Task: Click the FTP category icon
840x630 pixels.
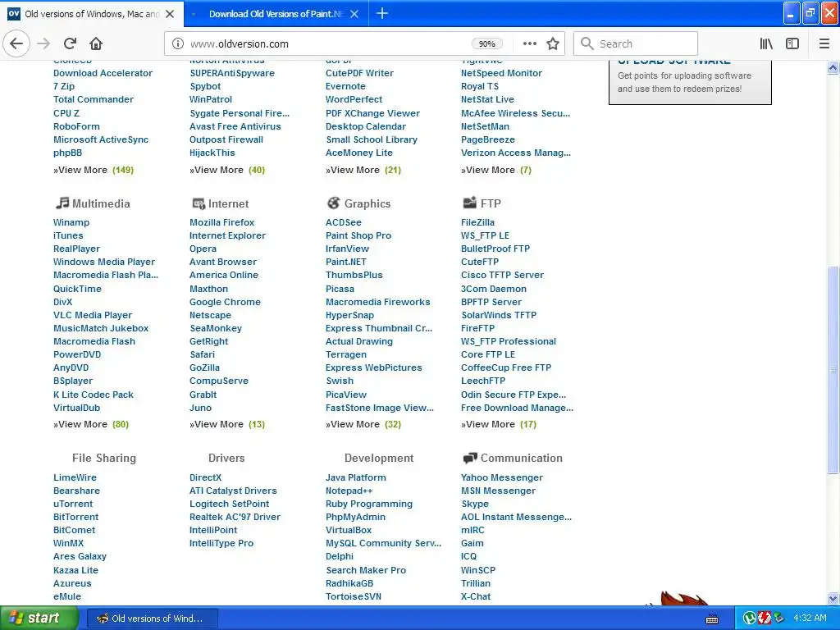Action: [470, 203]
